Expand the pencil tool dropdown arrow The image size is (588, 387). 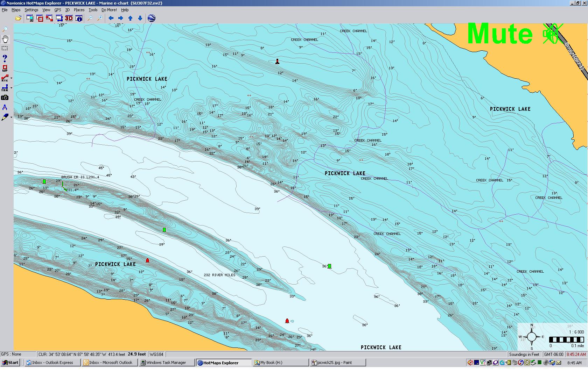(x=12, y=117)
